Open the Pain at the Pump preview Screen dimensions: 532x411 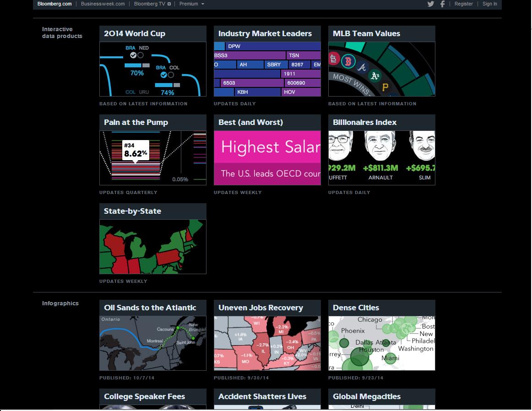coord(152,158)
